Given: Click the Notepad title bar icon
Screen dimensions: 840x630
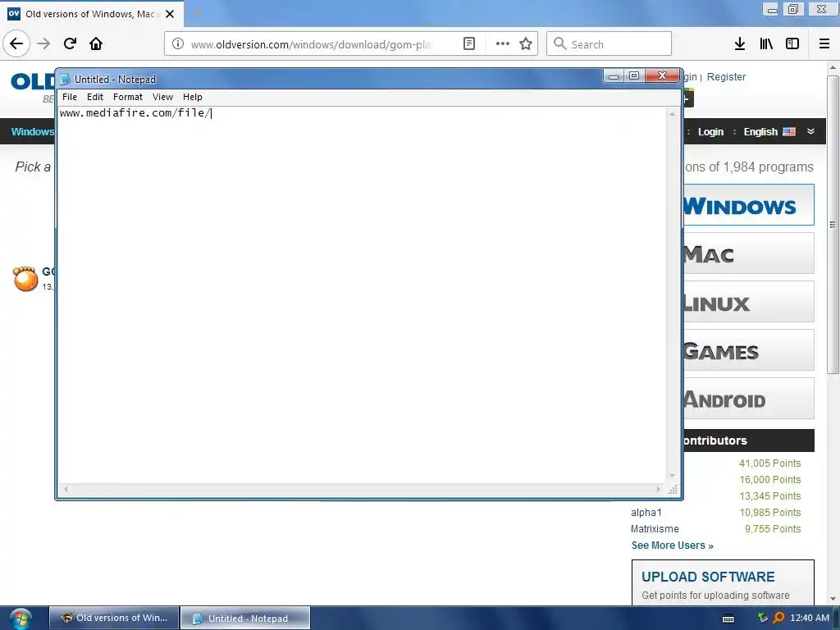Looking at the screenshot, I should 66,80.
